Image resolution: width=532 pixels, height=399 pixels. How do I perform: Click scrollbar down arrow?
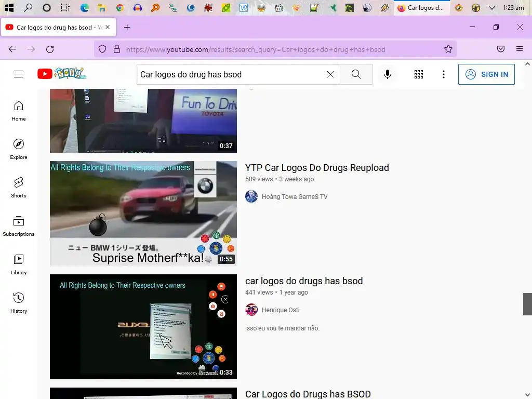pos(527,395)
